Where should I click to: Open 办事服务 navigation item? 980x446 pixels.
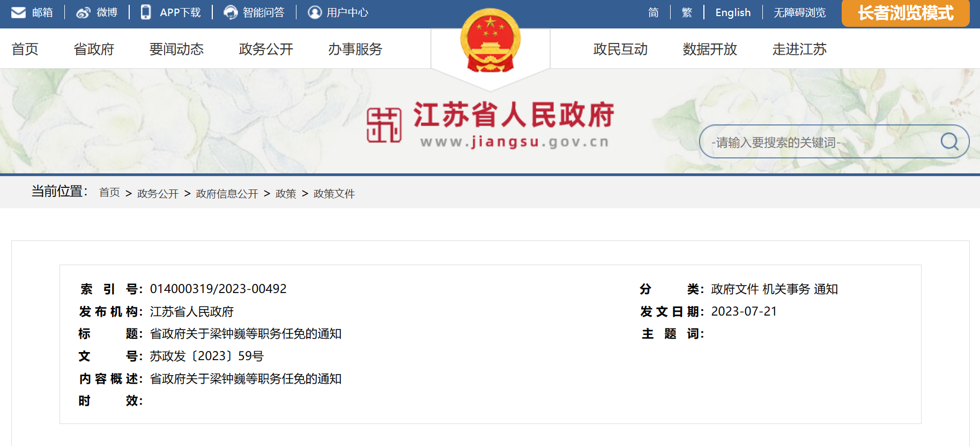pos(355,49)
